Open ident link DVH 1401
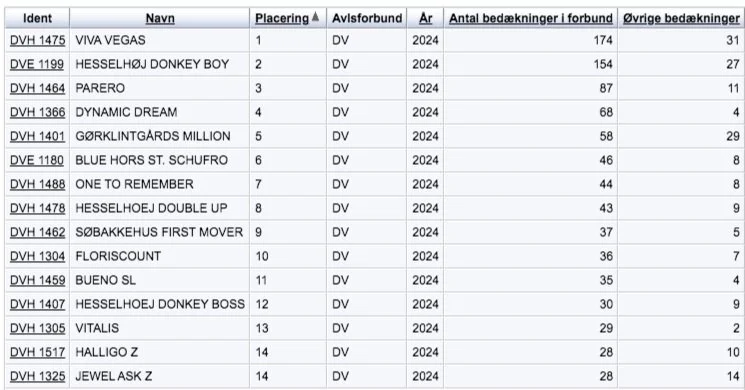Image resolution: width=745 pixels, height=390 pixels. (x=37, y=136)
